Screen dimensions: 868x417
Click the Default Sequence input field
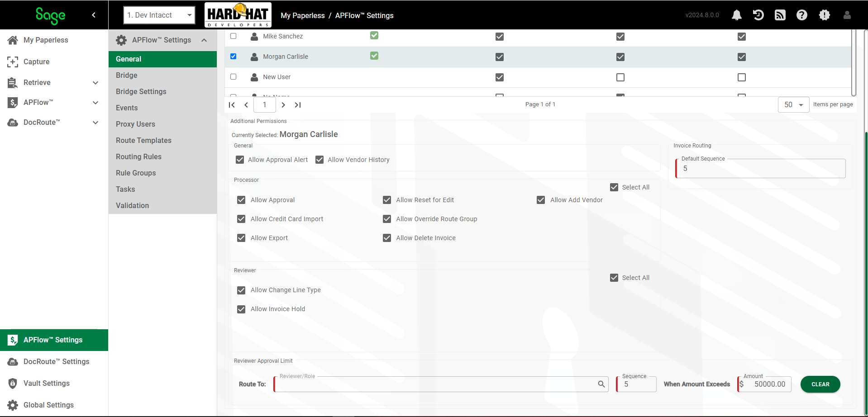tap(761, 168)
